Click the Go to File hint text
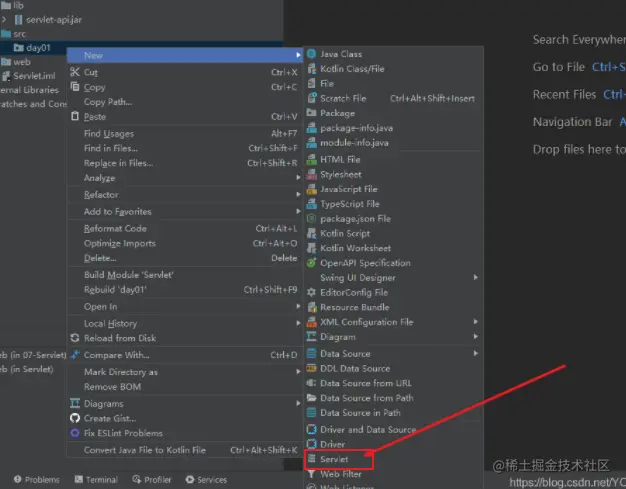626x489 pixels. click(x=559, y=67)
